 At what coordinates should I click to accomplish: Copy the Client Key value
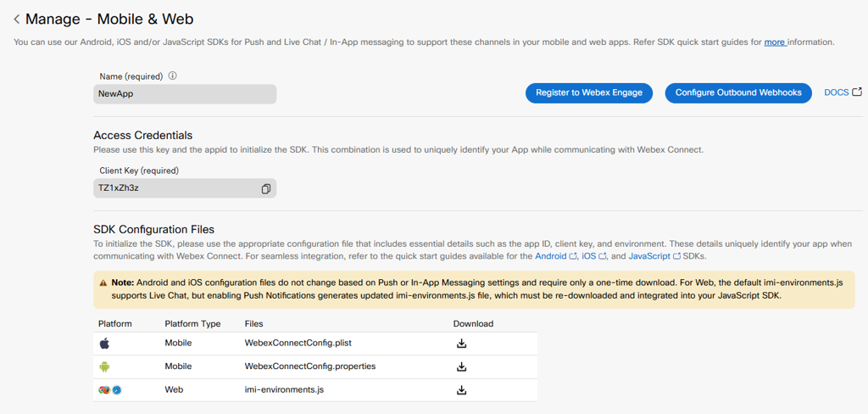point(265,188)
